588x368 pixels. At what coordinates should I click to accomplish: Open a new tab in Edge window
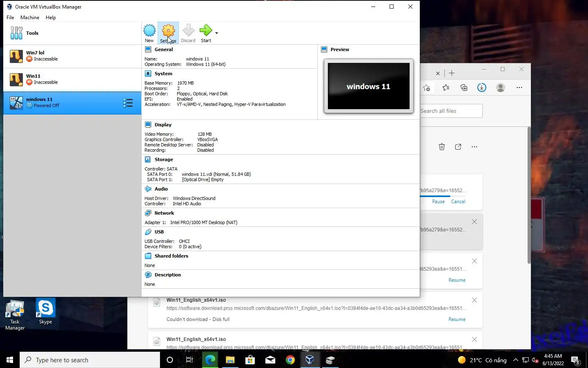point(452,73)
